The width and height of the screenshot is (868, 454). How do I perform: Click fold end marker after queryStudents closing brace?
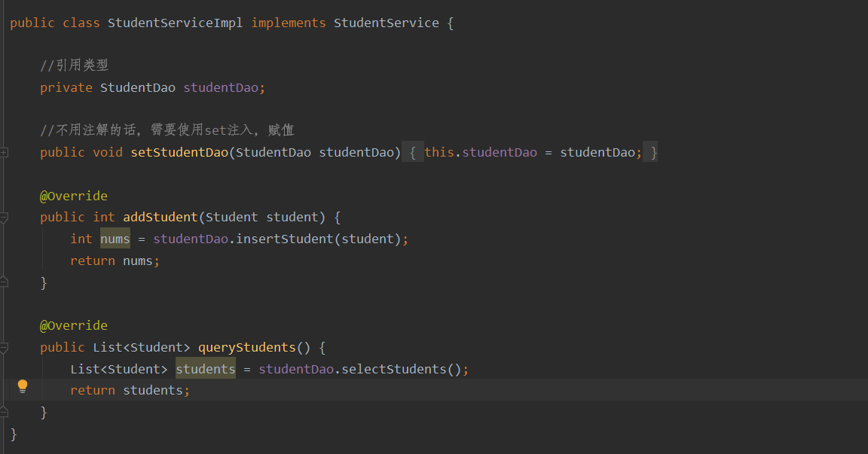(4, 411)
